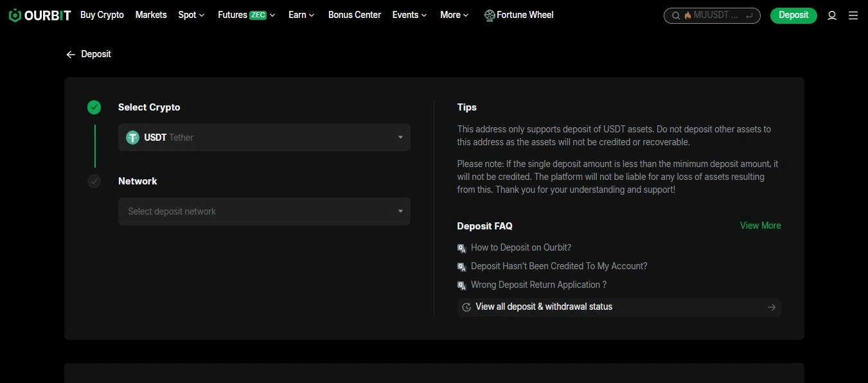
Task: Click the 'Network' step heading
Action: pyautogui.click(x=137, y=181)
